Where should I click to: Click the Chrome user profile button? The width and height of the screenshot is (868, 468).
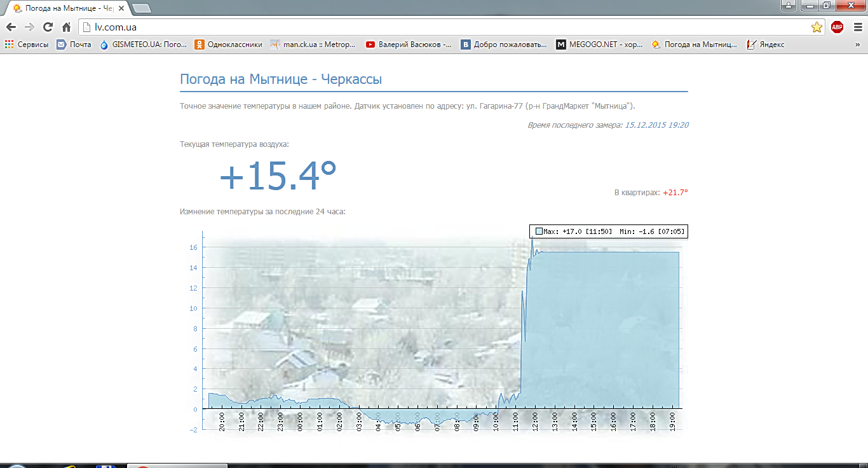pos(788,6)
